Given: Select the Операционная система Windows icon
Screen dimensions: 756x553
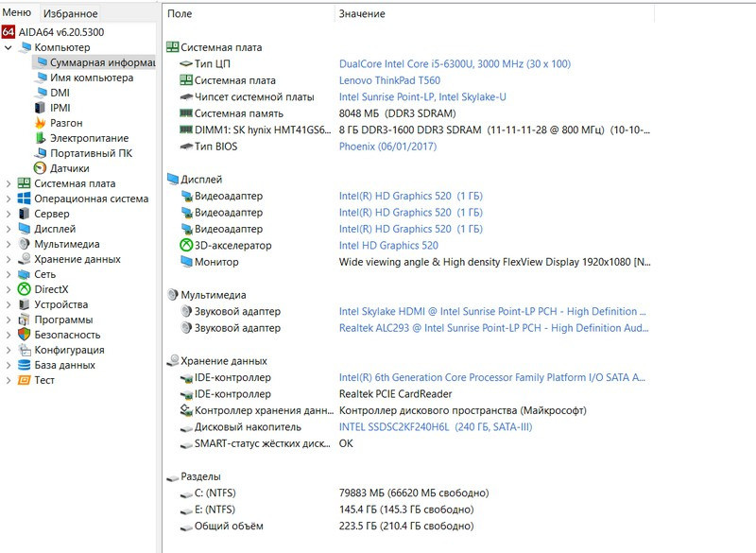Looking at the screenshot, I should [x=25, y=199].
